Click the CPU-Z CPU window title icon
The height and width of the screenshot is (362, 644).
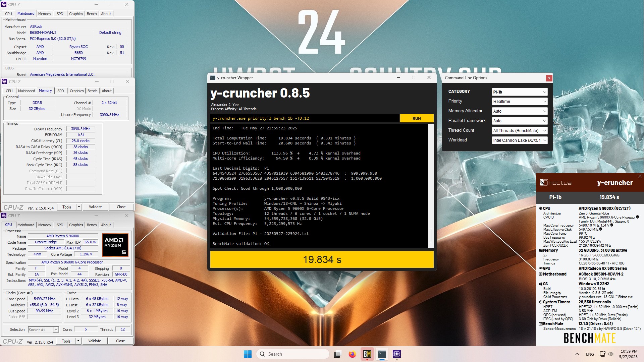[x=4, y=216]
